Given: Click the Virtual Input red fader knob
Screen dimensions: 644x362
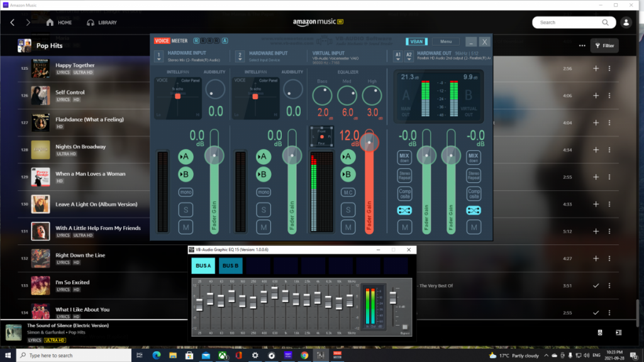Looking at the screenshot, I should tap(369, 143).
